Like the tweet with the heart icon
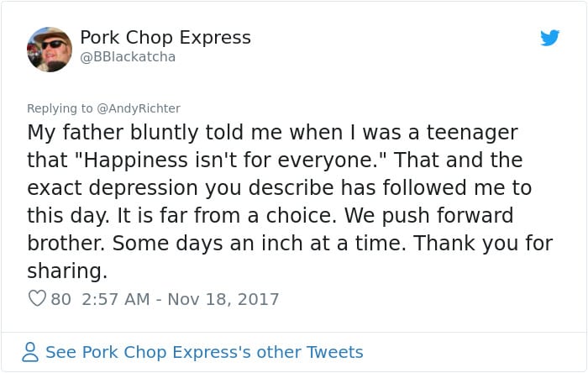Image resolution: width=588 pixels, height=373 pixels. coord(37,298)
